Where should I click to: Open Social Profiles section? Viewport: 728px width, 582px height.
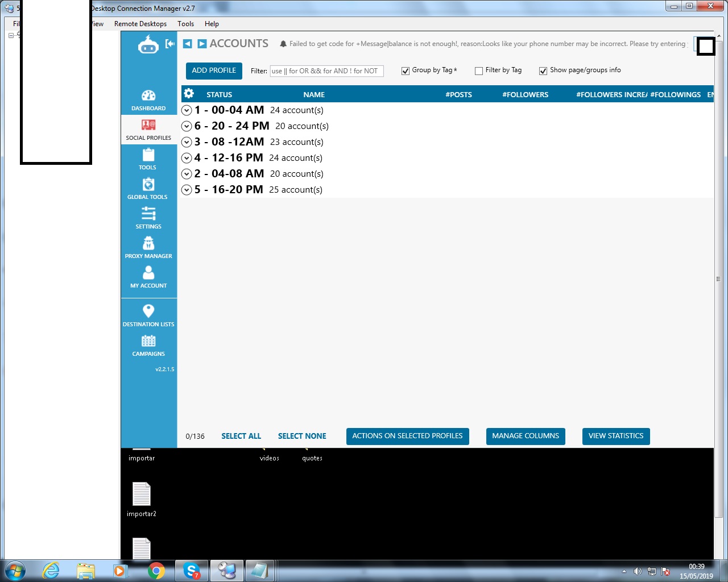coord(148,130)
